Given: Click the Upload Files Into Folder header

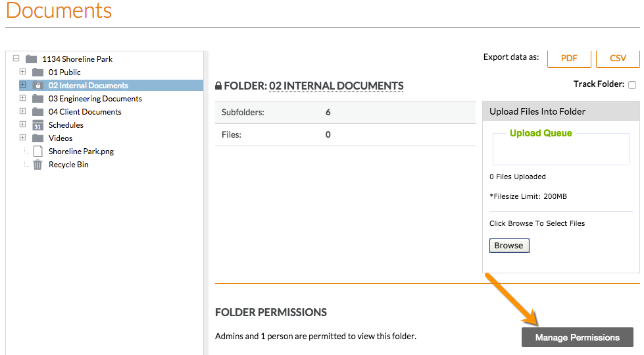Looking at the screenshot, I should click(561, 111).
